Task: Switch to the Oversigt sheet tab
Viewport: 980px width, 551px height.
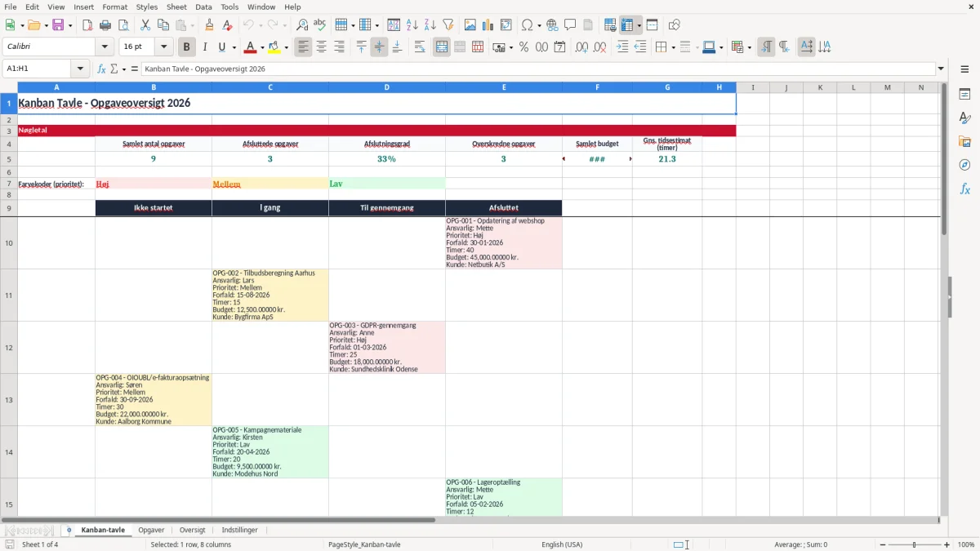Action: click(x=193, y=531)
